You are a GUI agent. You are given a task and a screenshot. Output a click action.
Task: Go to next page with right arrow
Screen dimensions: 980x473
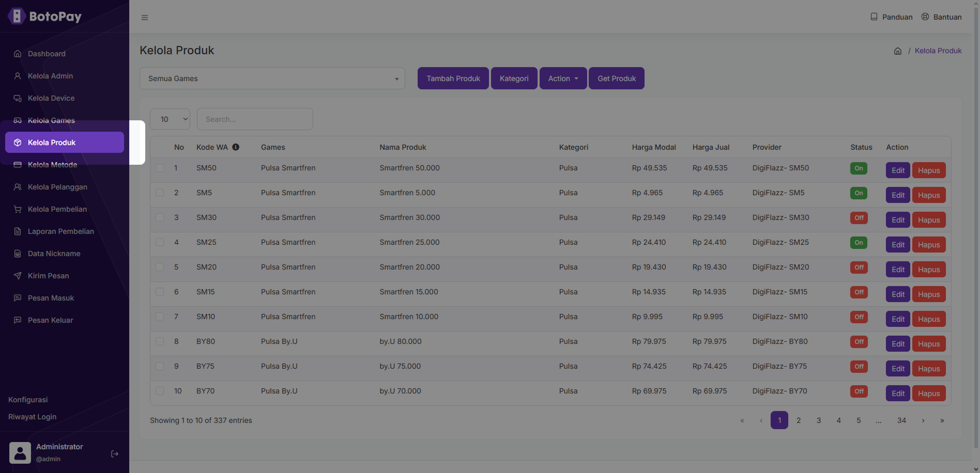(x=923, y=420)
